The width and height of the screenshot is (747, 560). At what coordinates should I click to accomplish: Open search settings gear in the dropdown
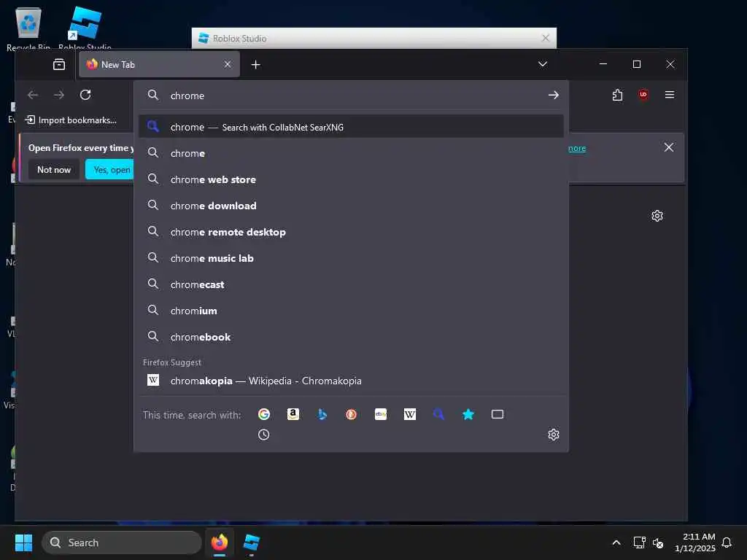[x=553, y=435]
